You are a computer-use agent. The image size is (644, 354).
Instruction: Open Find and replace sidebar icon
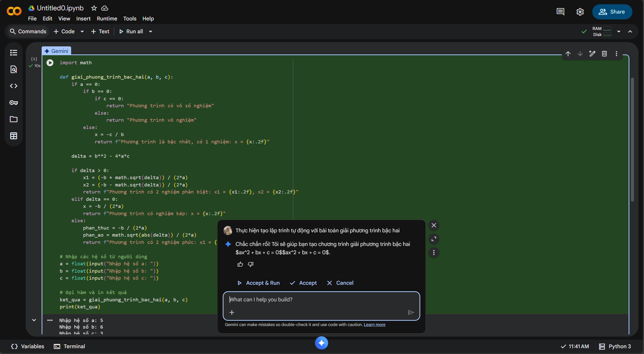[x=14, y=69]
